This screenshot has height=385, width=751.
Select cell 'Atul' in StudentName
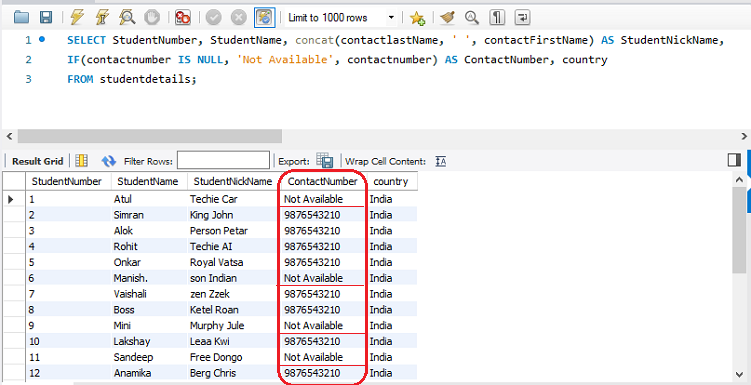tap(149, 199)
